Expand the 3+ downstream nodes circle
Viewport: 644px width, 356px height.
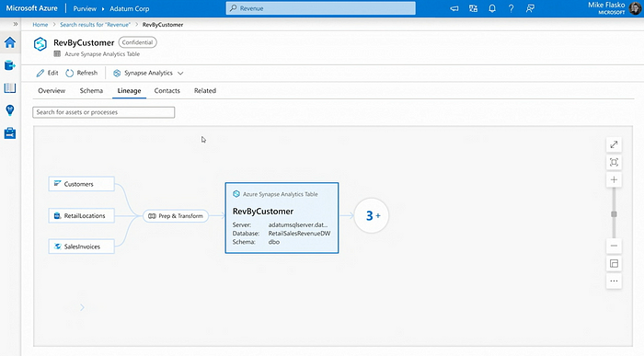pos(372,215)
